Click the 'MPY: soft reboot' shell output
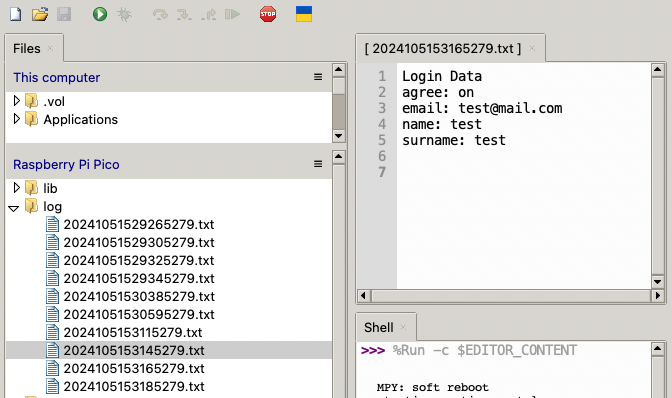Image resolution: width=672 pixels, height=398 pixels. tap(432, 387)
